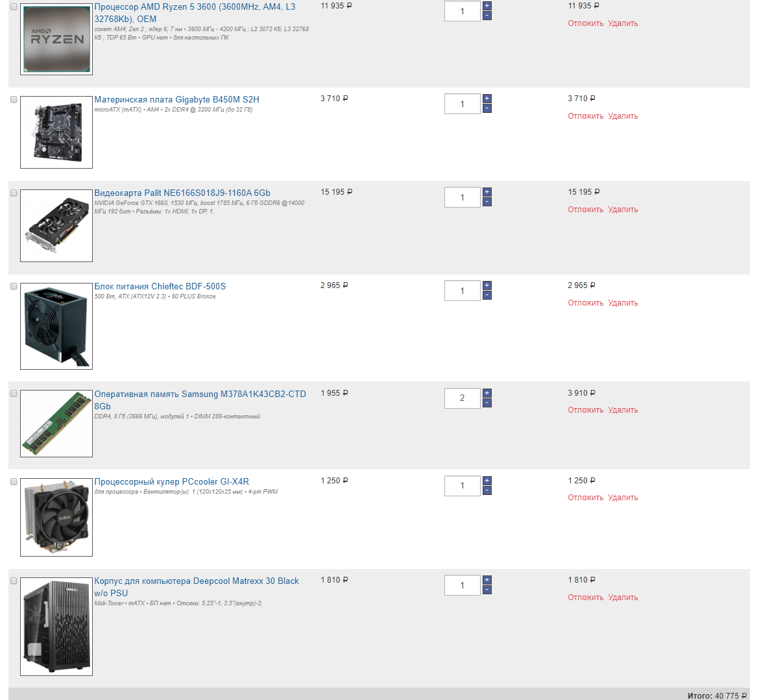Remove PCcooler cooler with Удалить
Screen dimensions: 759x700
[623, 498]
